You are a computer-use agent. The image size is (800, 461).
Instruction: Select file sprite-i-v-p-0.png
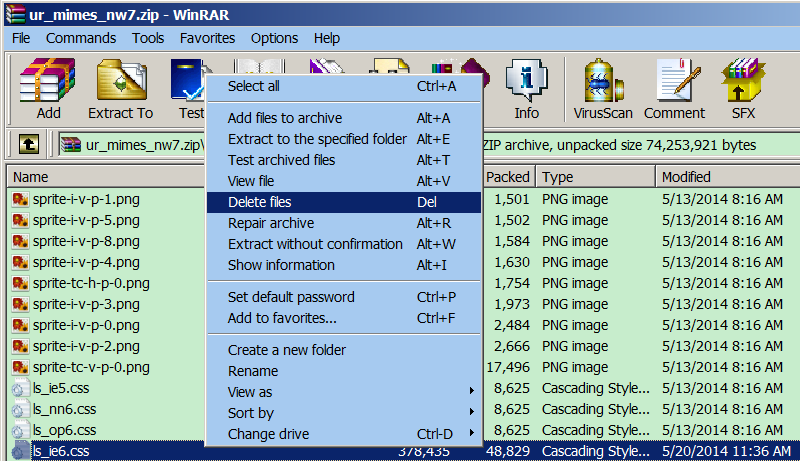coord(86,325)
